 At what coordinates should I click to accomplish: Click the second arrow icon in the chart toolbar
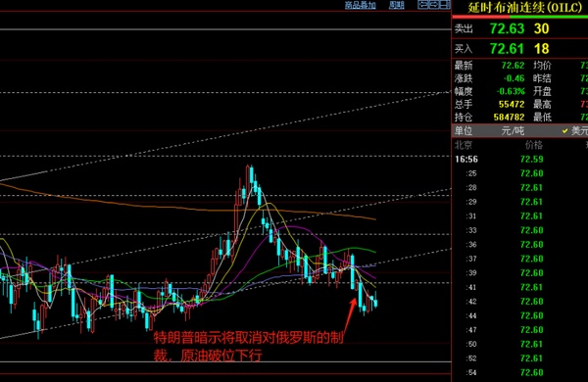pyautogui.click(x=433, y=5)
